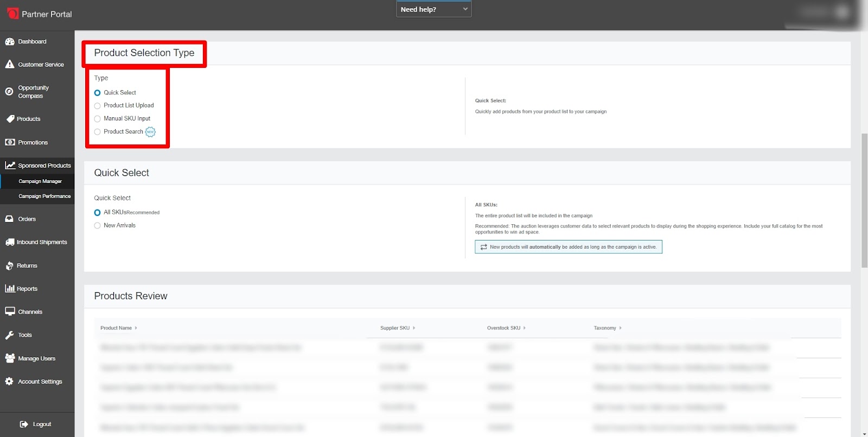
Task: Open the Account Settings link
Action: 40,382
